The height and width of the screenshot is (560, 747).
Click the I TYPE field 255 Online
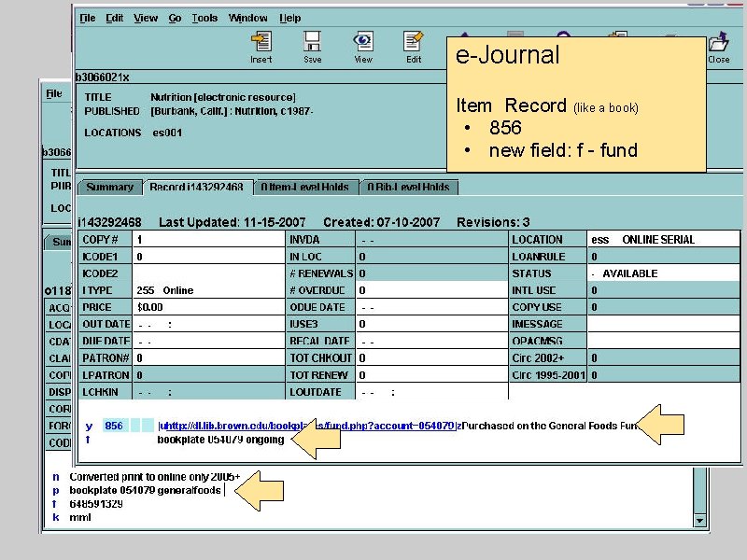coord(208,290)
